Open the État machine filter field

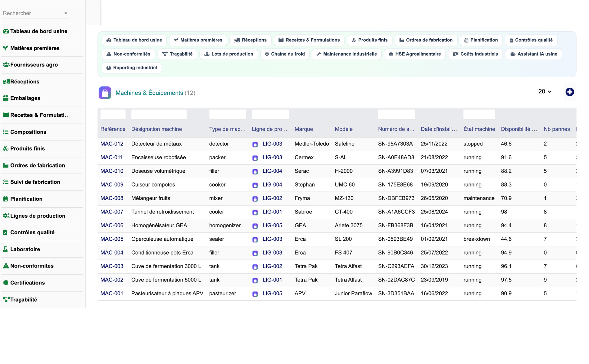click(x=479, y=115)
